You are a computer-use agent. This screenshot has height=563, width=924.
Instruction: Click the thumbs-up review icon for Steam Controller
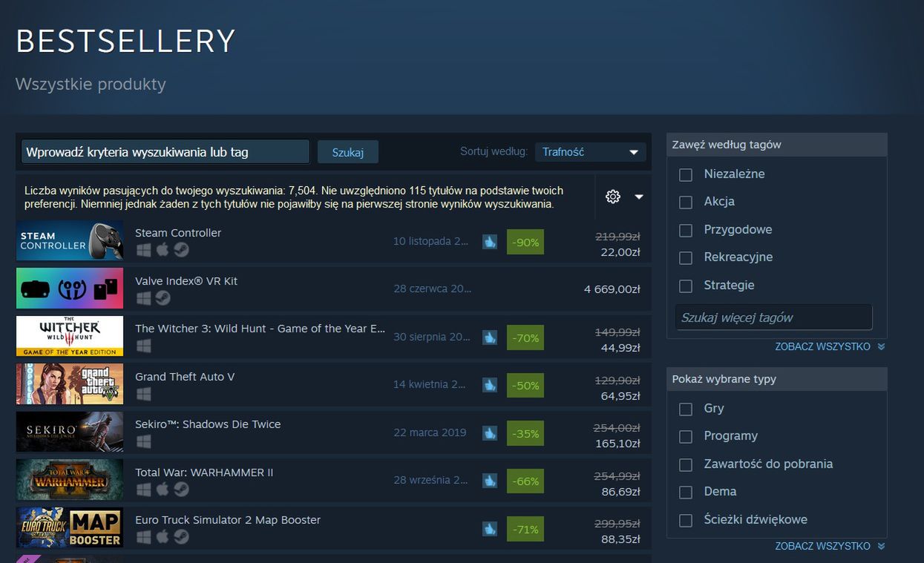point(490,241)
